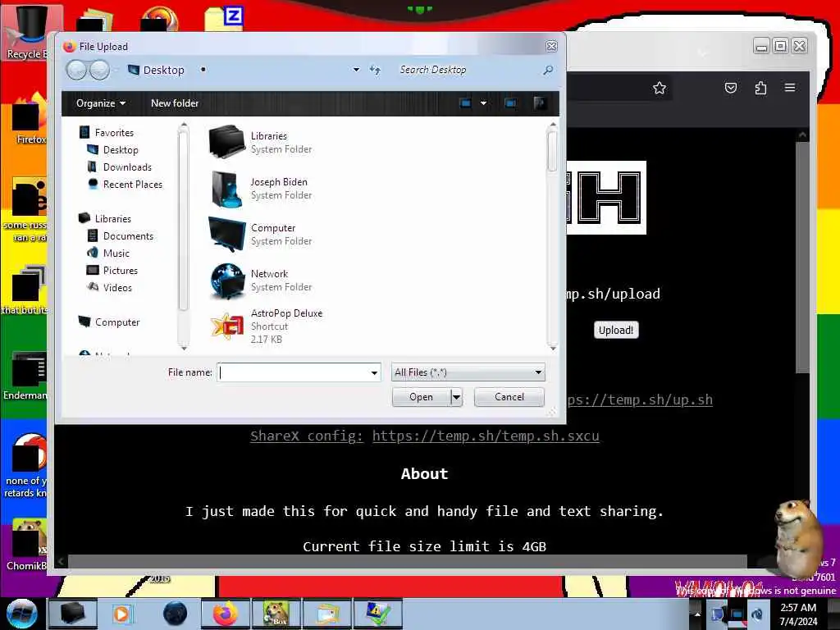The image size is (840, 630).
Task: Select Documents library in navigation pane
Action: 128,236
